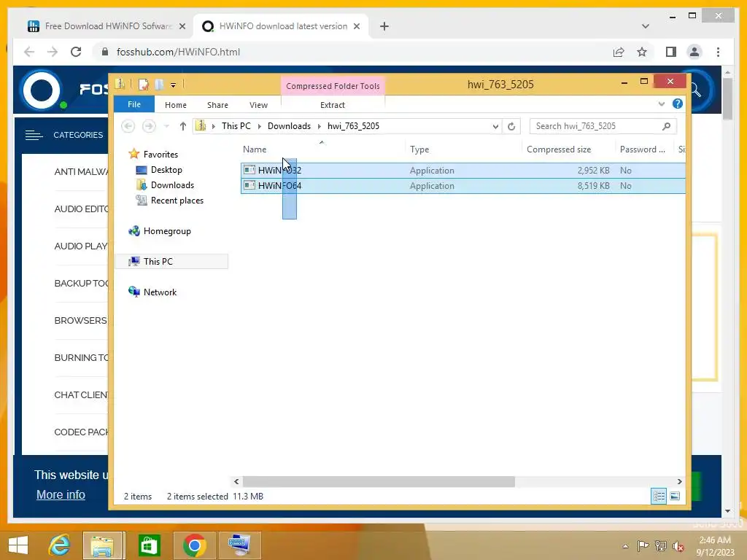Expand the address bar history dropdown
The image size is (747, 560).
click(x=495, y=126)
